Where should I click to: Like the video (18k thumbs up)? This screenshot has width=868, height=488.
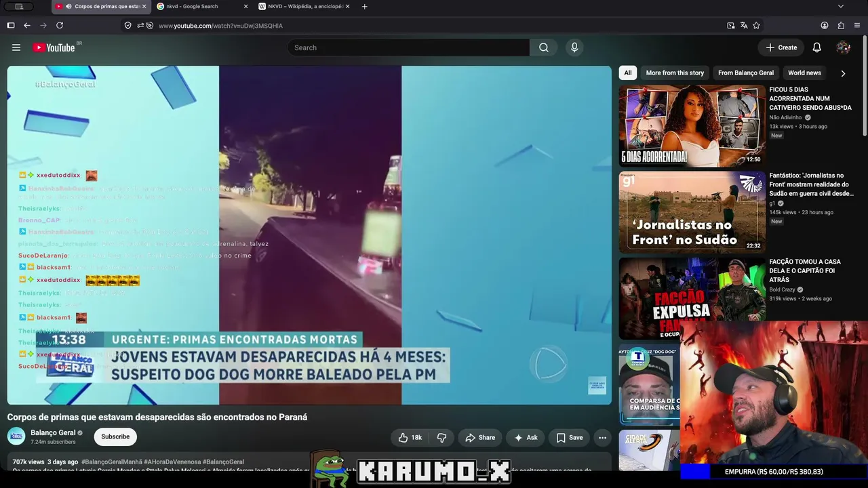(410, 438)
